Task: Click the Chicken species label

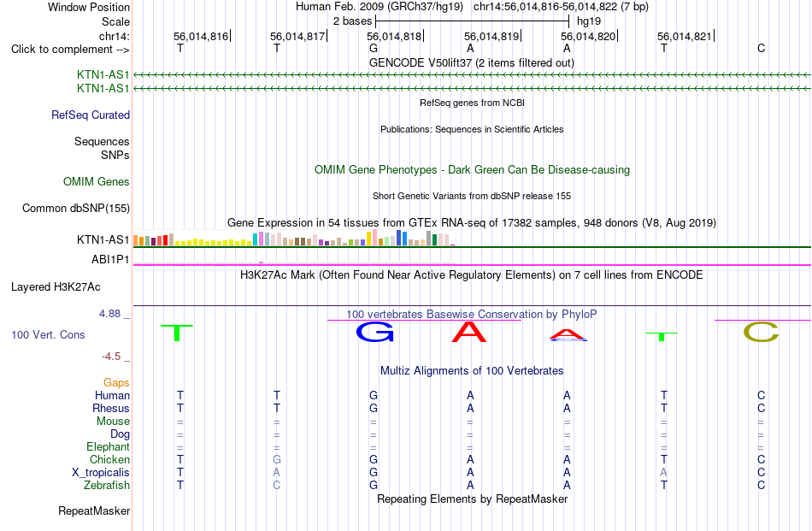Action: 109,459
